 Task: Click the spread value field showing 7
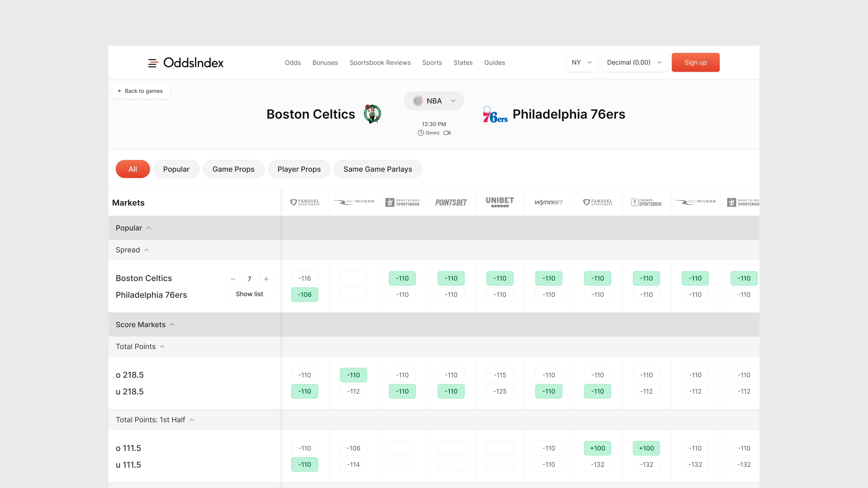[249, 279]
